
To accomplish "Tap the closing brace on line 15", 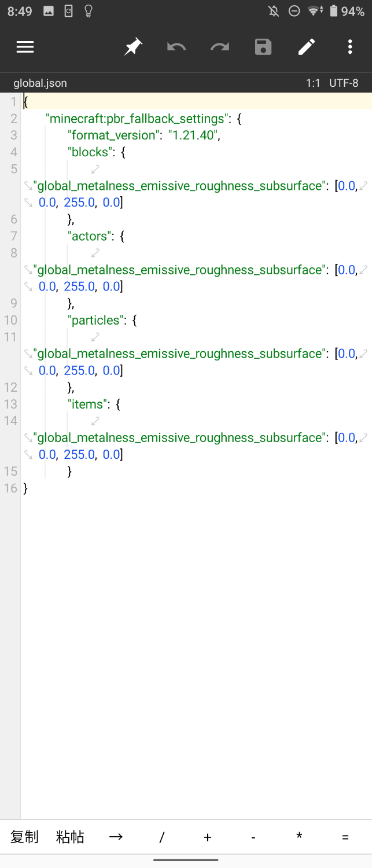I will [69, 472].
